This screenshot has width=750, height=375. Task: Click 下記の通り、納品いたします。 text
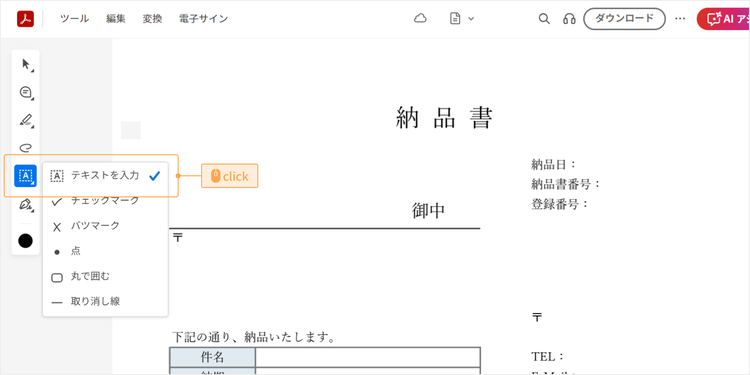(x=253, y=337)
